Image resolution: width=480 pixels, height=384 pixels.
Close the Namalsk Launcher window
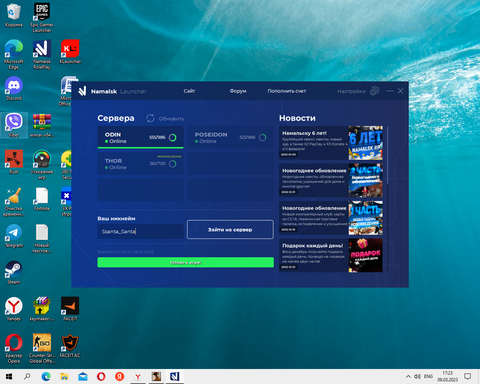point(401,91)
